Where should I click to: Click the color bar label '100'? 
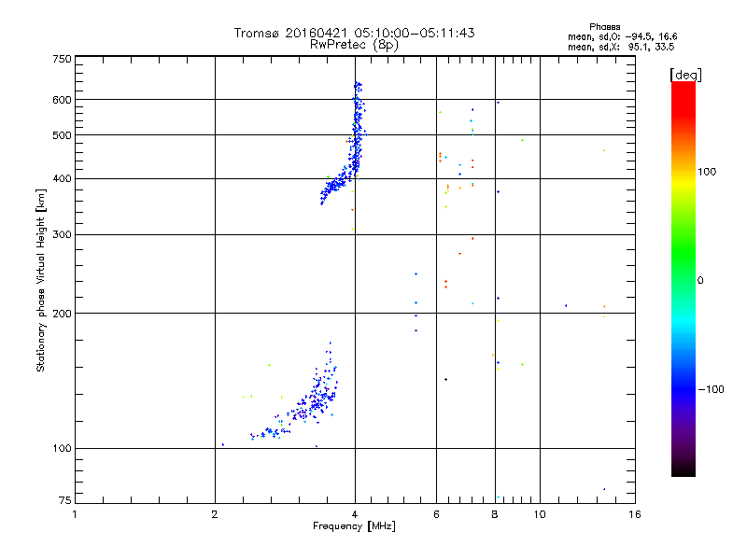pos(707,172)
